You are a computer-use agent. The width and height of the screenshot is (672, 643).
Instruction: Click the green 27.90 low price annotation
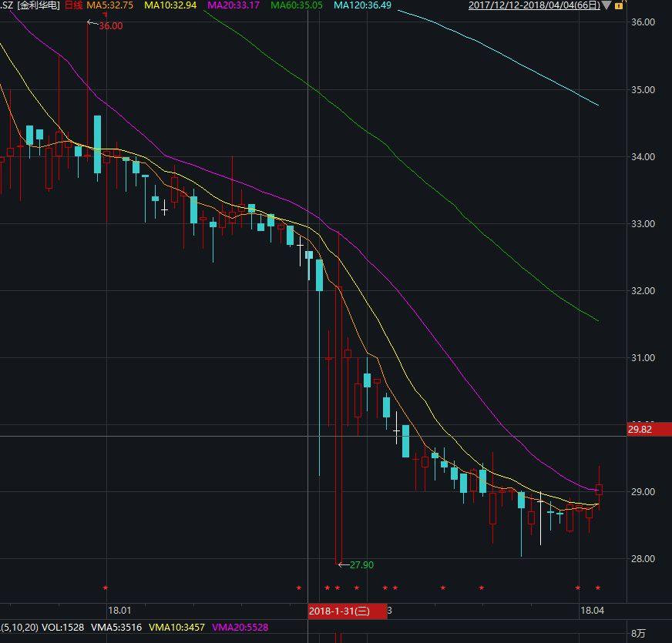click(x=361, y=565)
